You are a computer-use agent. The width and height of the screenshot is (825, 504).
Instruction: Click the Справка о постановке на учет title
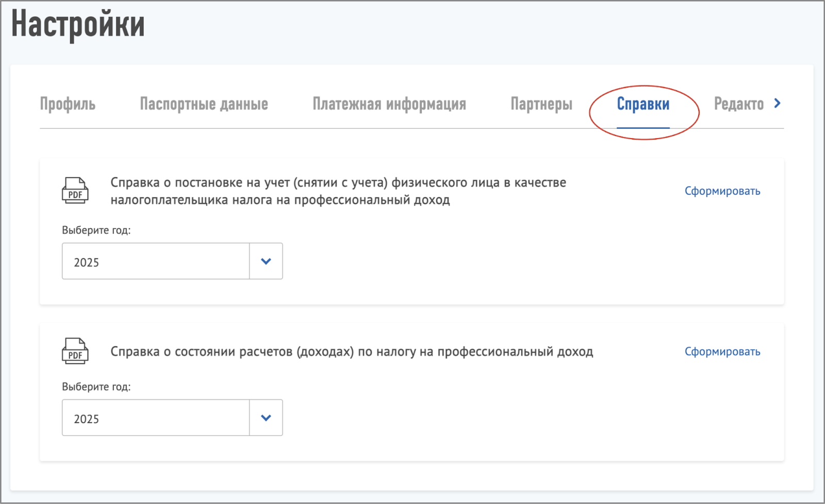point(338,191)
